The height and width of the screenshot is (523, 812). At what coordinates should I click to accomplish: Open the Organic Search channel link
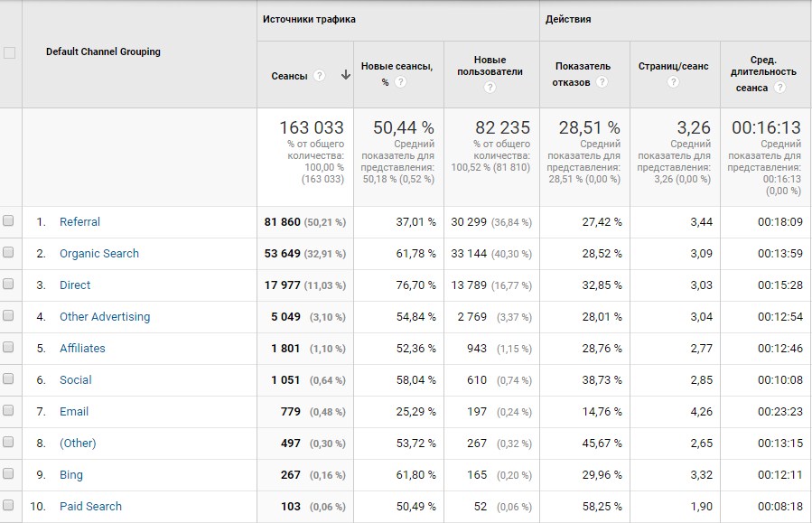coord(99,253)
